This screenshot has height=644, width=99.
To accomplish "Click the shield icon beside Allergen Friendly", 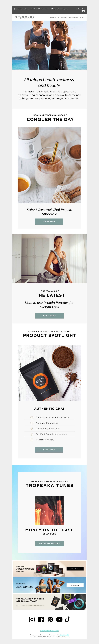I will (x=32, y=440).
